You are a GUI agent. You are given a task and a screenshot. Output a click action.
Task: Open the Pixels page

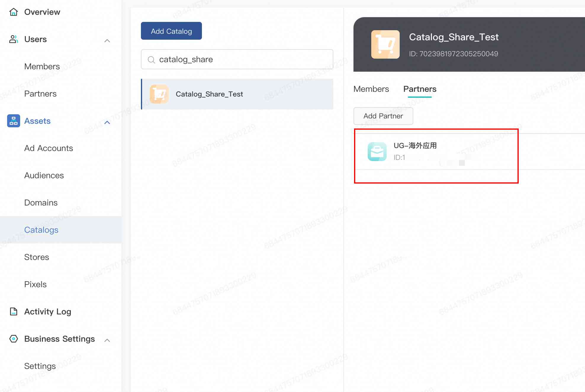(35, 284)
